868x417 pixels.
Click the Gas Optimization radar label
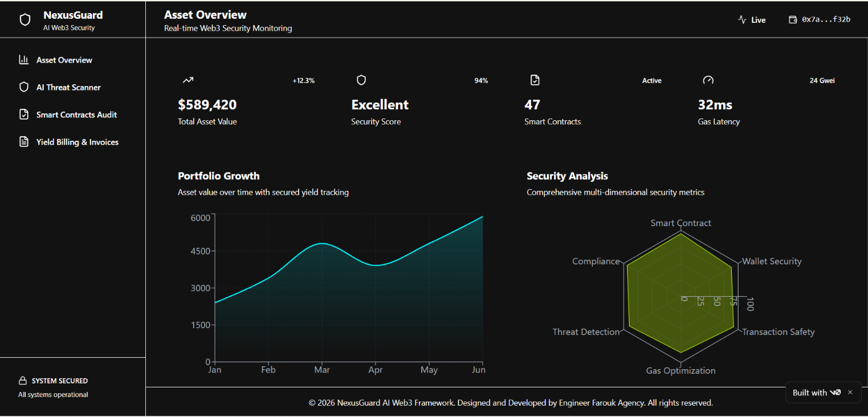(680, 371)
